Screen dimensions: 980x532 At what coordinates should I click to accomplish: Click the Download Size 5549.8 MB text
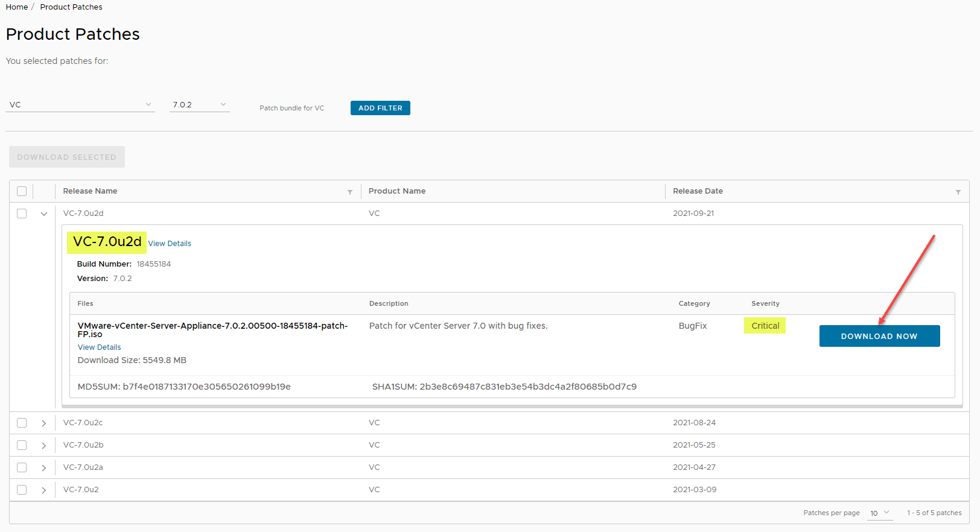tap(132, 360)
